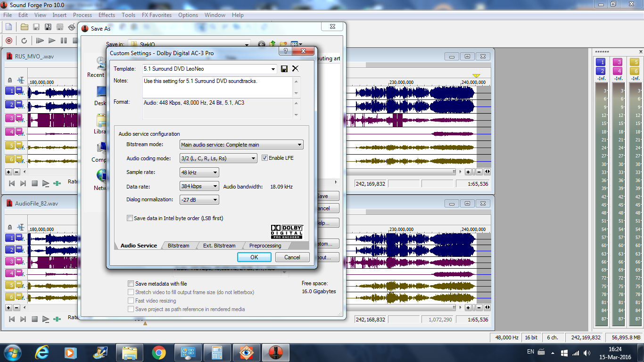This screenshot has height=362, width=644.
Task: Switch to the Ext. Bitstream tab
Action: point(219,246)
